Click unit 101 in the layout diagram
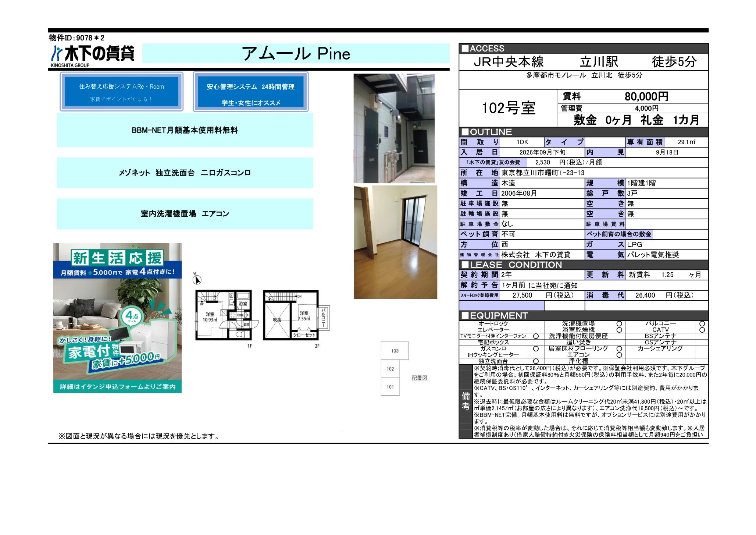 [x=390, y=387]
